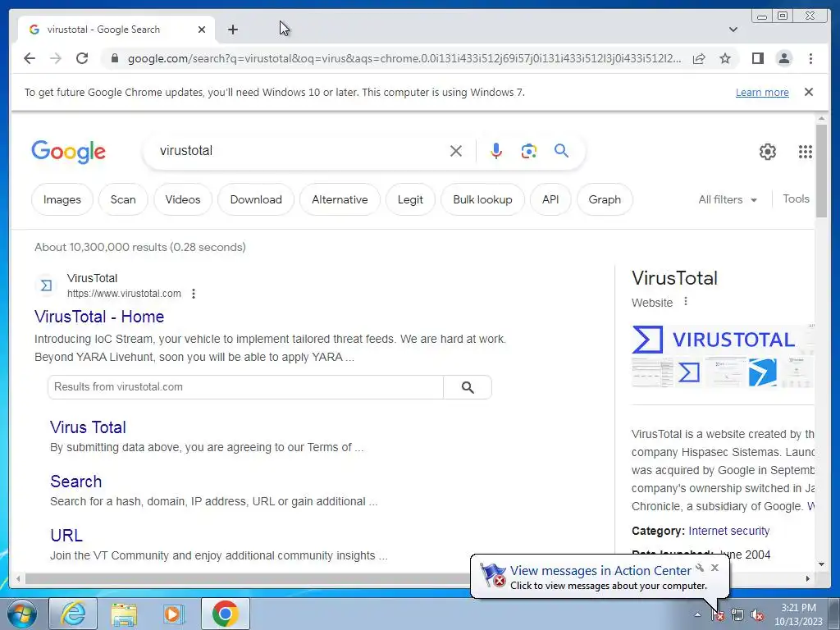Close the virustotal Google Search tab
Viewport: 840px width, 630px height.
202,30
